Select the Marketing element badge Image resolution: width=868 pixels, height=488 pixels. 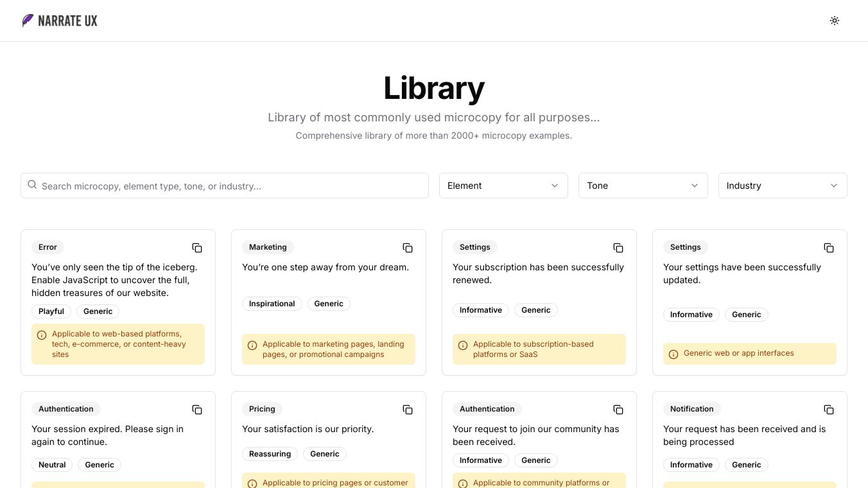point(268,247)
